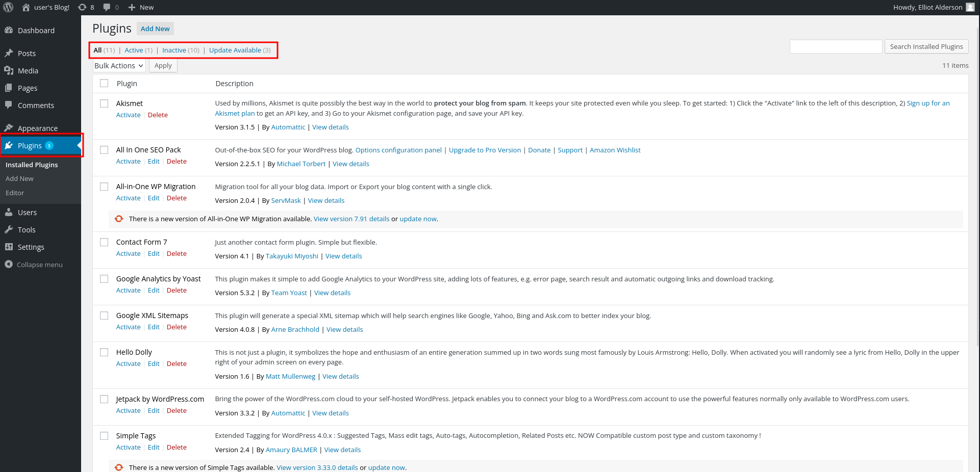Activate the Hello Dolly plugin
This screenshot has height=472, width=980.
(128, 363)
